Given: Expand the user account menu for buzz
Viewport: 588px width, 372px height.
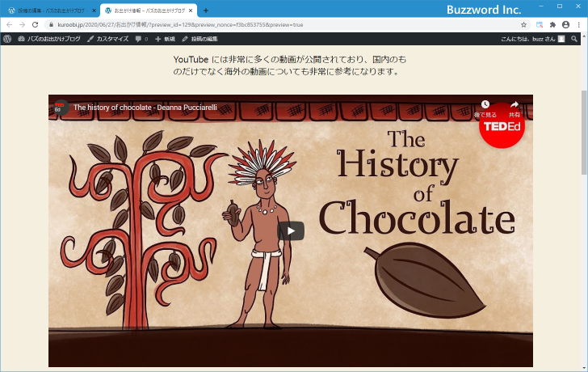Looking at the screenshot, I should (533, 39).
